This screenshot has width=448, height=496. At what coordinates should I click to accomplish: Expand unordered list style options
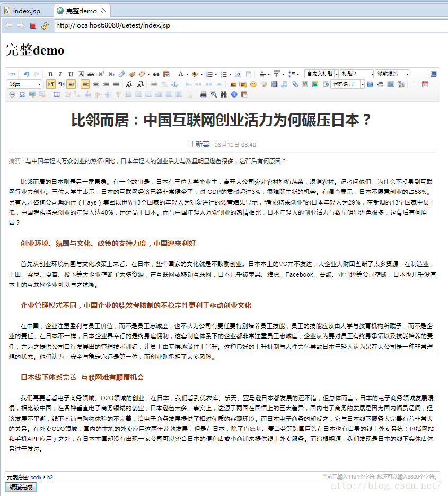coord(230,74)
